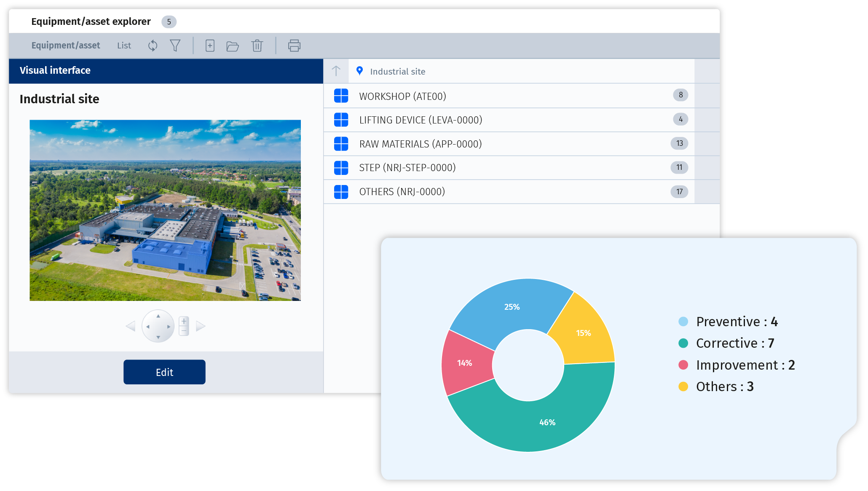The height and width of the screenshot is (491, 868).
Task: Click the zoom plus/minus control
Action: tap(184, 326)
